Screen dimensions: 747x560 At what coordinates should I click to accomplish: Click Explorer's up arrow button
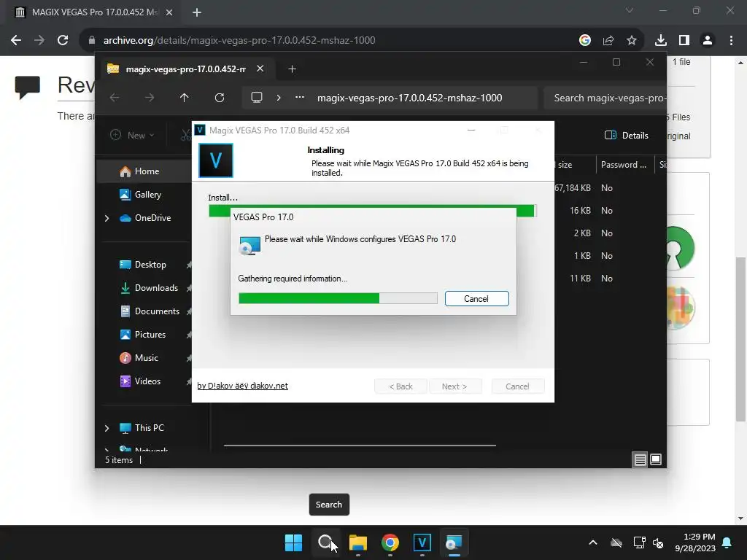coord(185,98)
